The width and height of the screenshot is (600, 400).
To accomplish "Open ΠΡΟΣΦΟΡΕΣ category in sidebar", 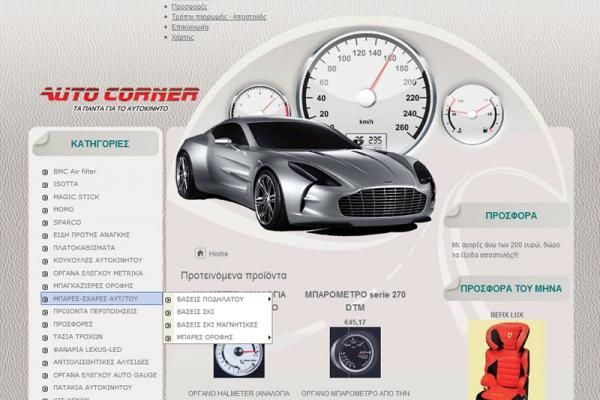I will [x=73, y=324].
